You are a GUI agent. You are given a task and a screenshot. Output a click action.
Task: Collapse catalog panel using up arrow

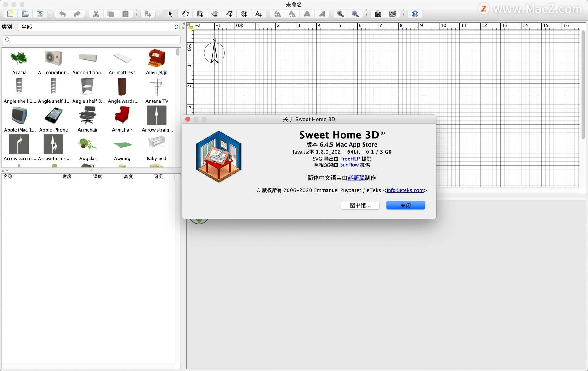pyautogui.click(x=3, y=170)
